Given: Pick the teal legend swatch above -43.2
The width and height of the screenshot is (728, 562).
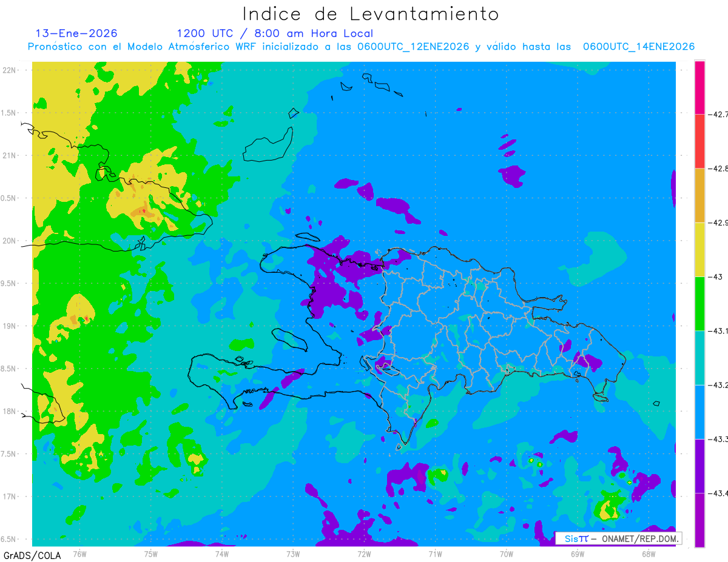Looking at the screenshot, I should (x=699, y=358).
